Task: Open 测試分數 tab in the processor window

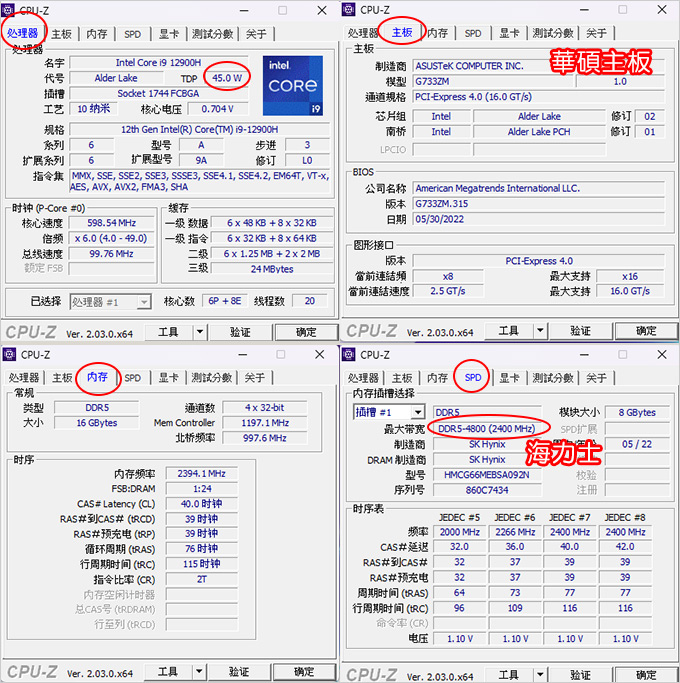Action: [x=213, y=34]
